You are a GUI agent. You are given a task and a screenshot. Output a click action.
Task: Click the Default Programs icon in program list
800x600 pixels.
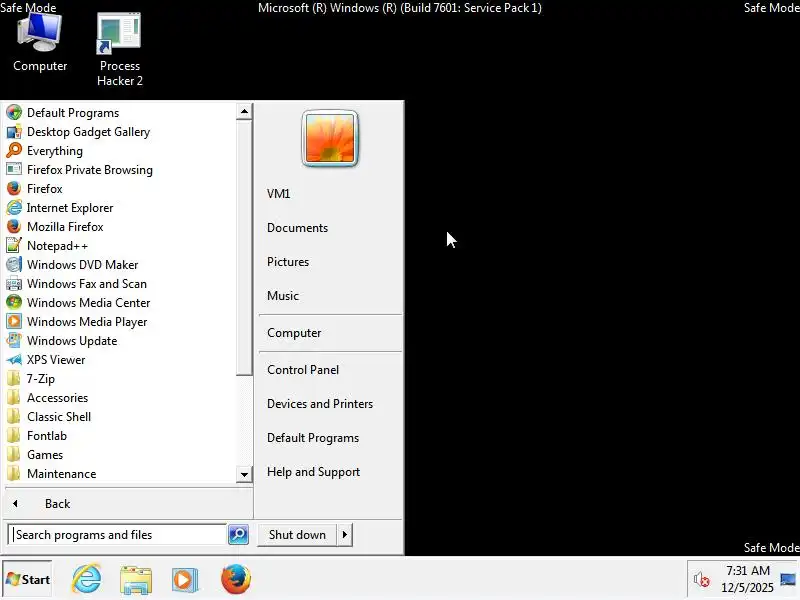pyautogui.click(x=14, y=112)
